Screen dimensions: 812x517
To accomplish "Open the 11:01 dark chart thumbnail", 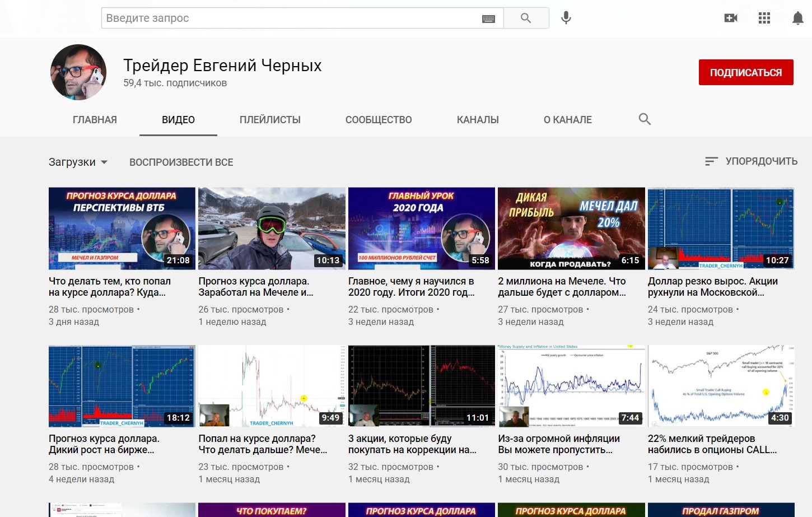I will [422, 386].
